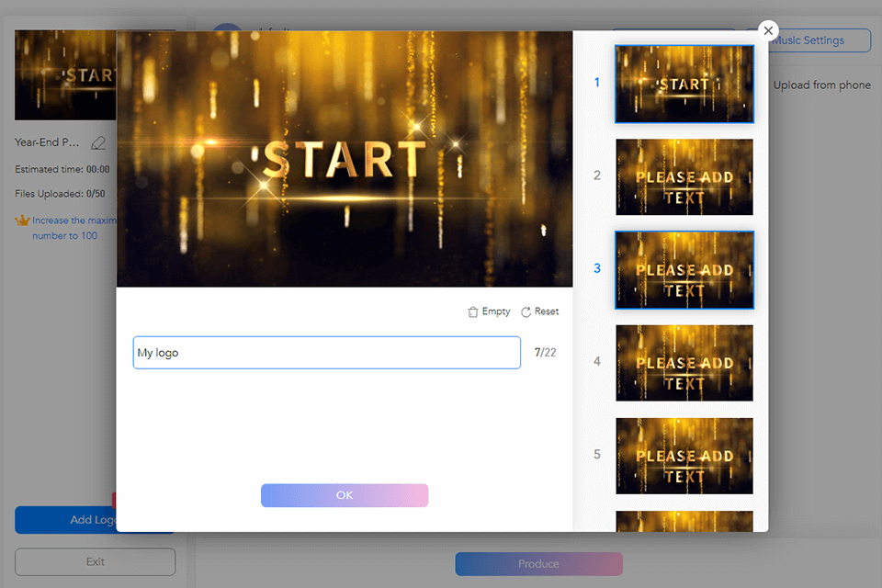Start rendering with the Produce button
This screenshot has height=588, width=882.
pos(538,564)
